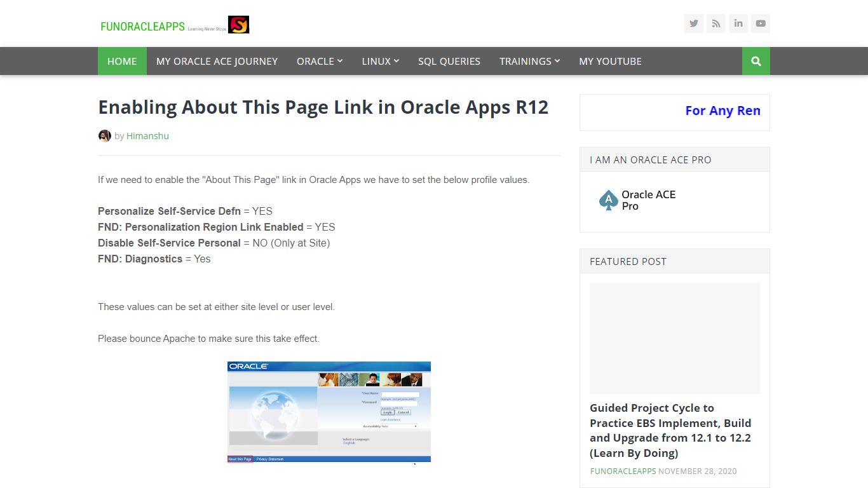This screenshot has width=868, height=488.
Task: Click the author avatar image
Action: [105, 136]
